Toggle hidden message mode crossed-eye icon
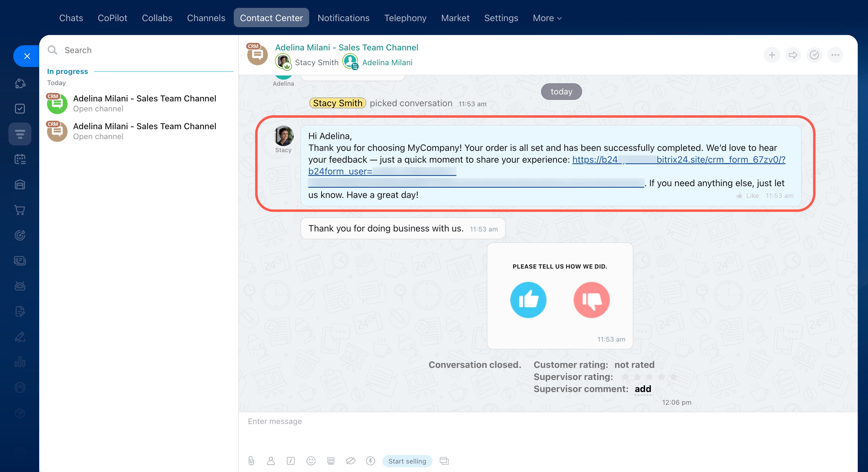This screenshot has height=472, width=868. pyautogui.click(x=350, y=461)
